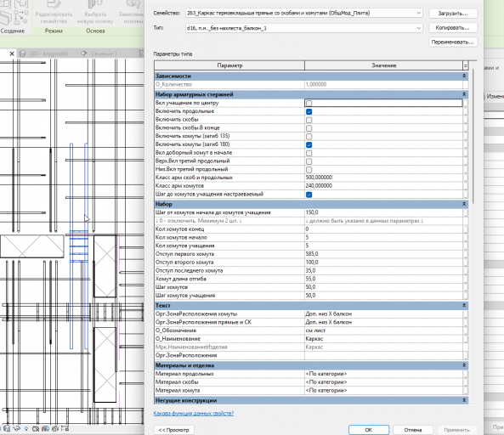504x435 pixels.
Task: Click the << Просмотр button
Action: point(174,430)
